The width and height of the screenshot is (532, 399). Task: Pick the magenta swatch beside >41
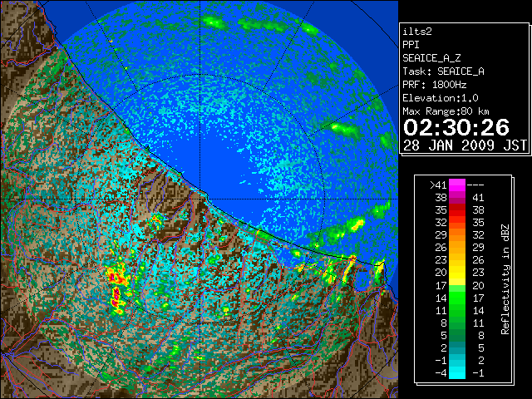coord(457,185)
